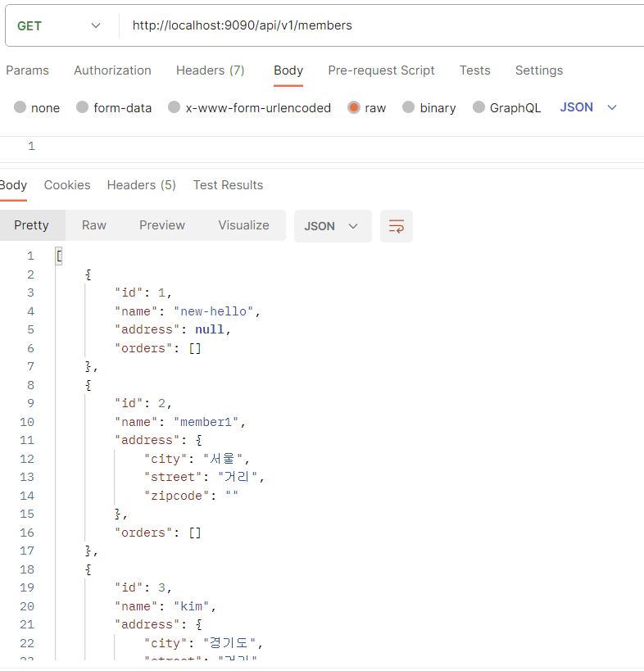Click the "orders" key on line 16
Image resolution: width=644 pixels, height=671 pixels.
(143, 533)
